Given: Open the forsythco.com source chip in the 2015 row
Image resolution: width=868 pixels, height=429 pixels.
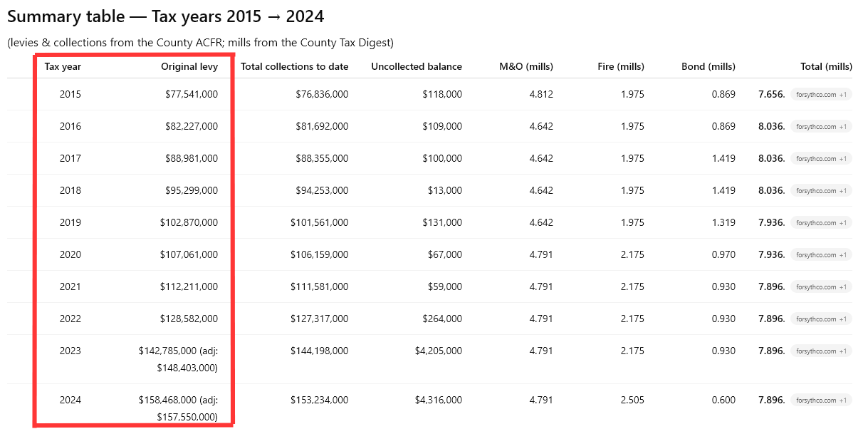Looking at the screenshot, I should (821, 94).
